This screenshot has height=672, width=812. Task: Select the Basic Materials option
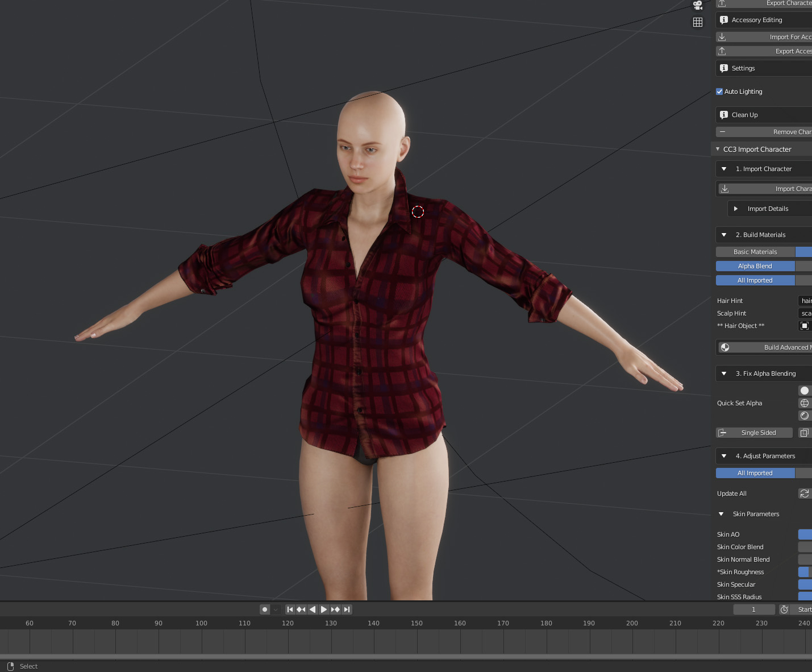click(755, 252)
